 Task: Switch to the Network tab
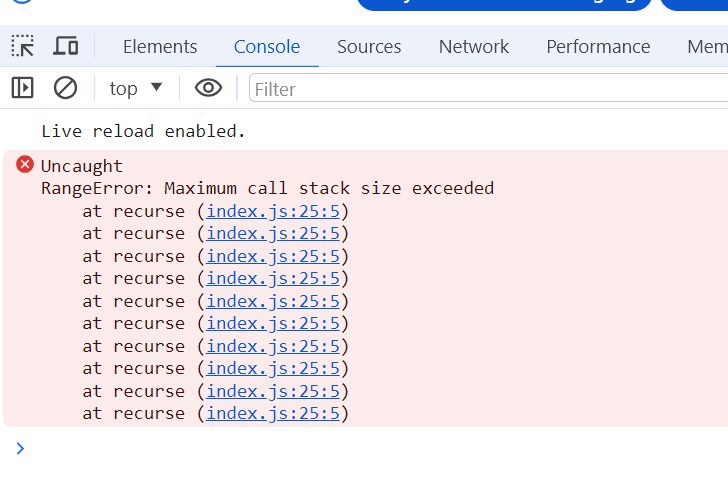point(474,46)
